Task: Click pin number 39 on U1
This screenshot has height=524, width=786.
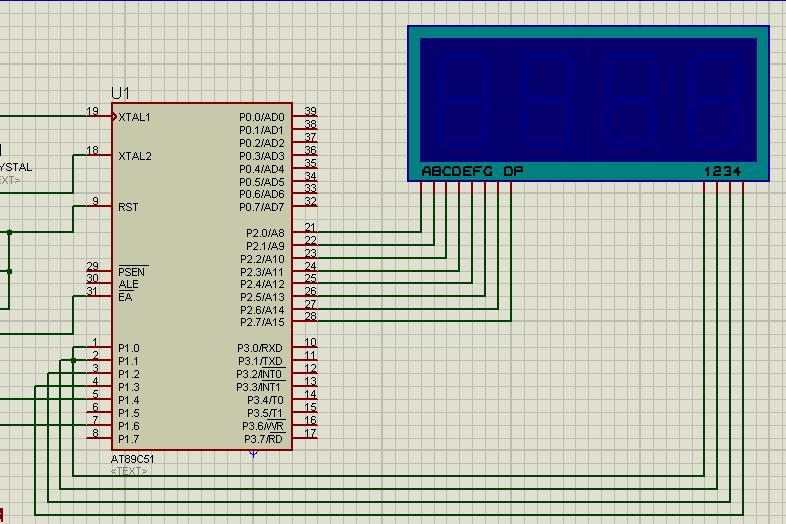Action: pos(310,111)
